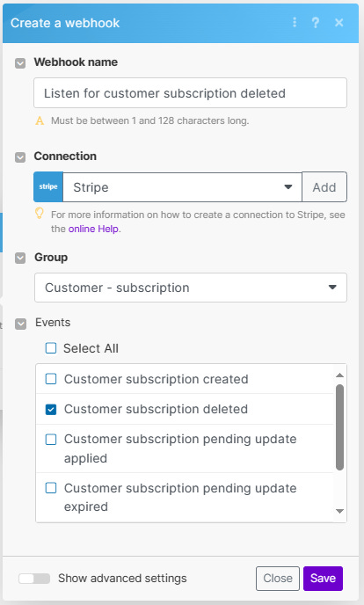The height and width of the screenshot is (605, 364).
Task: Collapse the Webhook name field toggle icon
Action: click(x=20, y=63)
